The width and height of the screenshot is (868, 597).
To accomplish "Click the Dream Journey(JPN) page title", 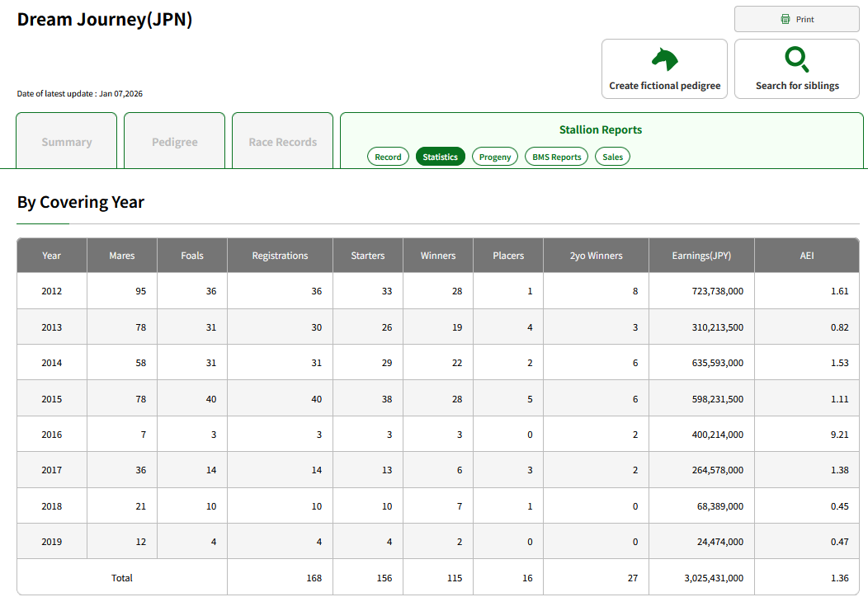I will (105, 19).
